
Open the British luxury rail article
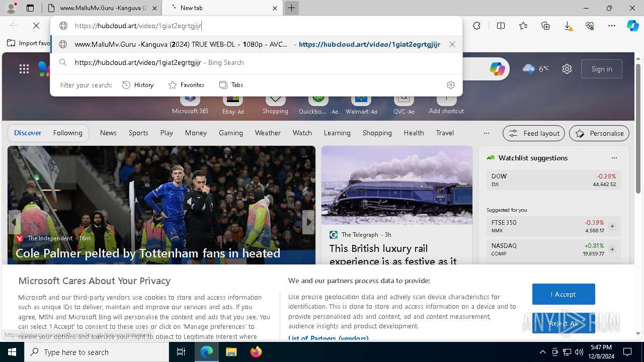[x=393, y=254]
